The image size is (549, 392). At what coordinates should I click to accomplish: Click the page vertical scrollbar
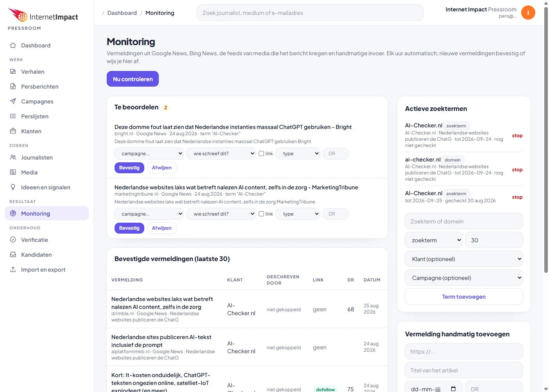(546, 139)
